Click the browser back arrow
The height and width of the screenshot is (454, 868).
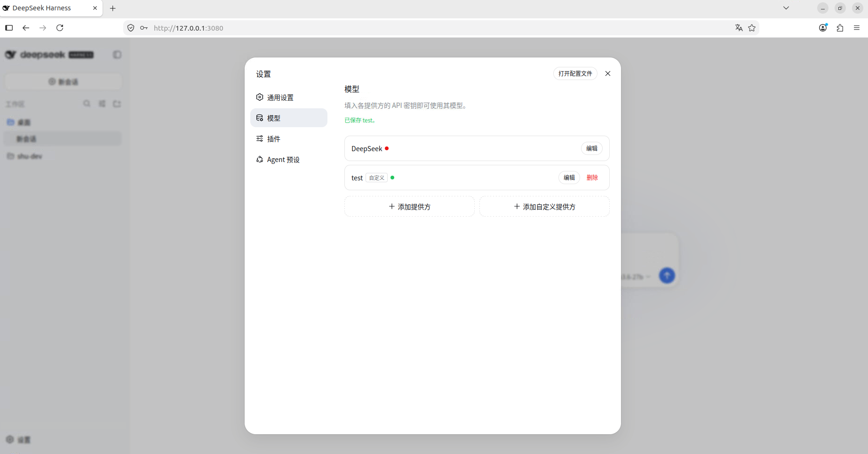point(26,28)
